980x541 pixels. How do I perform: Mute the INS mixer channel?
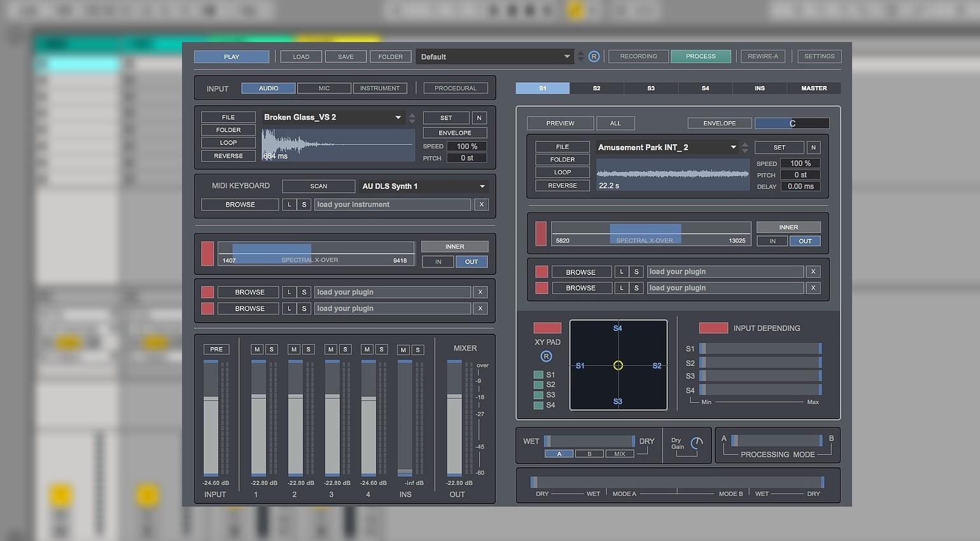pos(403,350)
